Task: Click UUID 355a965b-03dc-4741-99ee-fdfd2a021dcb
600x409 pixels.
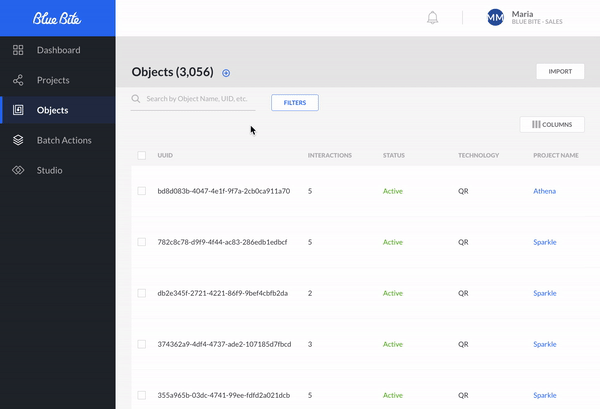Action: tap(224, 395)
